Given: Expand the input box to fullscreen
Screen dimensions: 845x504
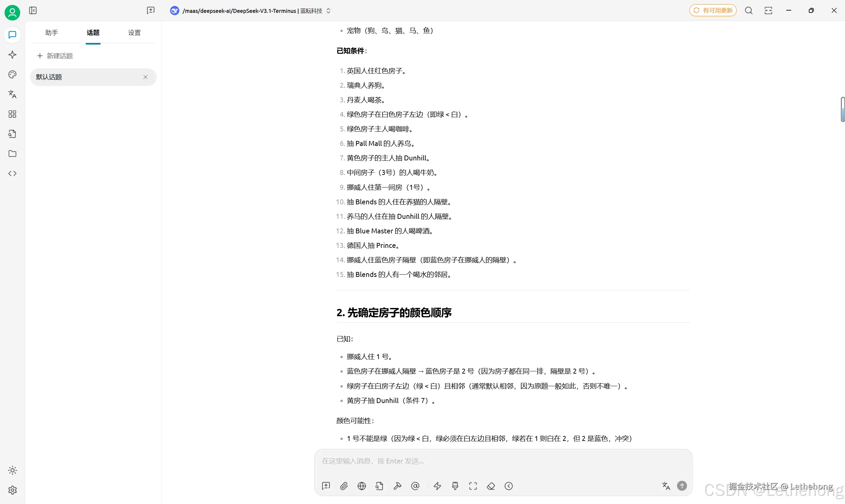Looking at the screenshot, I should click(473, 486).
